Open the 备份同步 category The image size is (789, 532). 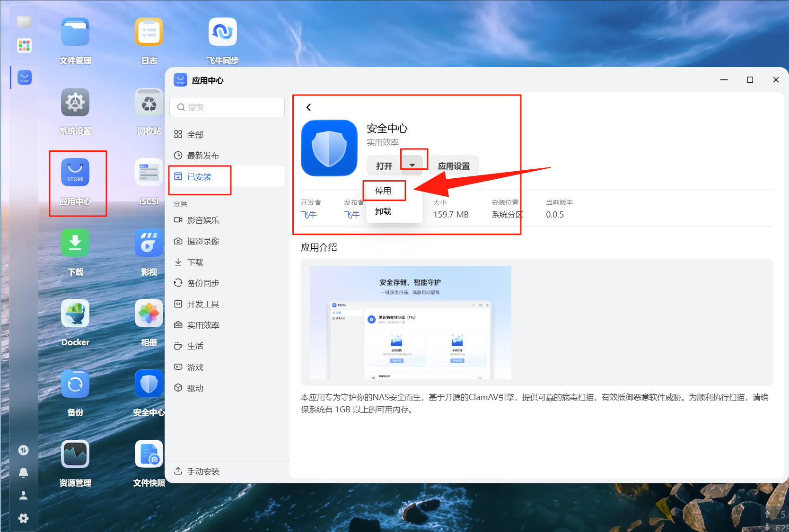pyautogui.click(x=227, y=283)
